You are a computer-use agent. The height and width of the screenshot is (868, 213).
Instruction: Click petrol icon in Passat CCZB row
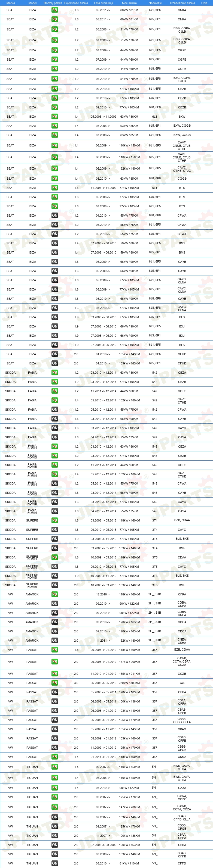pos(54,674)
